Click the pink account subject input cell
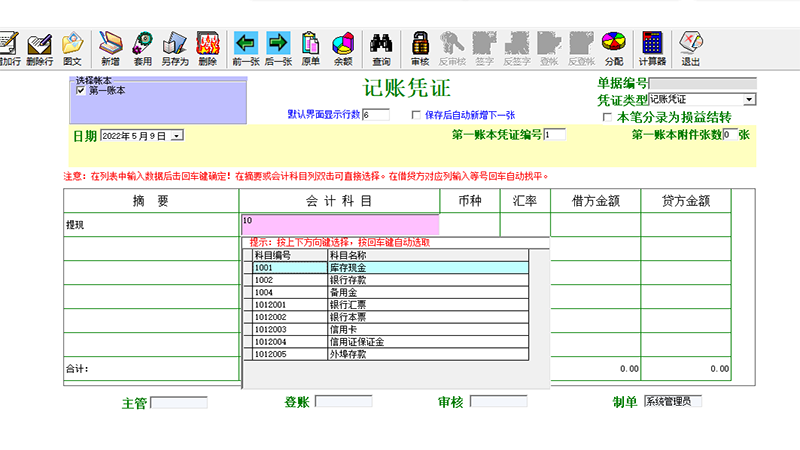Image resolution: width=800 pixels, height=450 pixels. coord(340,225)
